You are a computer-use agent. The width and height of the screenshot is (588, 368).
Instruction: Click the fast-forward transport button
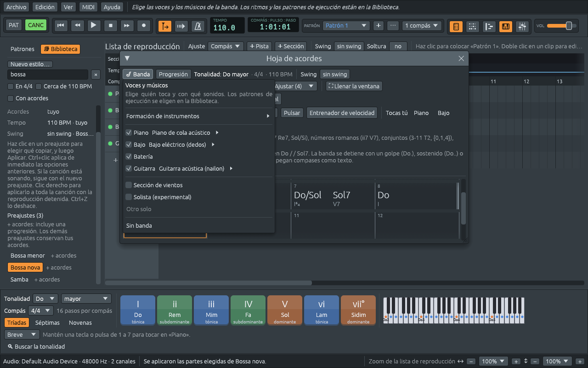[x=127, y=26]
